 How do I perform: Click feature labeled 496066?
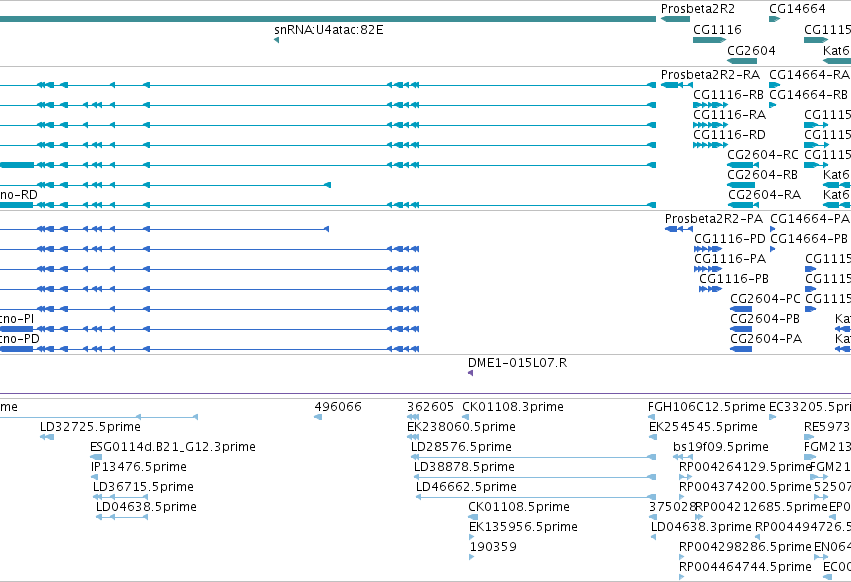(x=338, y=407)
